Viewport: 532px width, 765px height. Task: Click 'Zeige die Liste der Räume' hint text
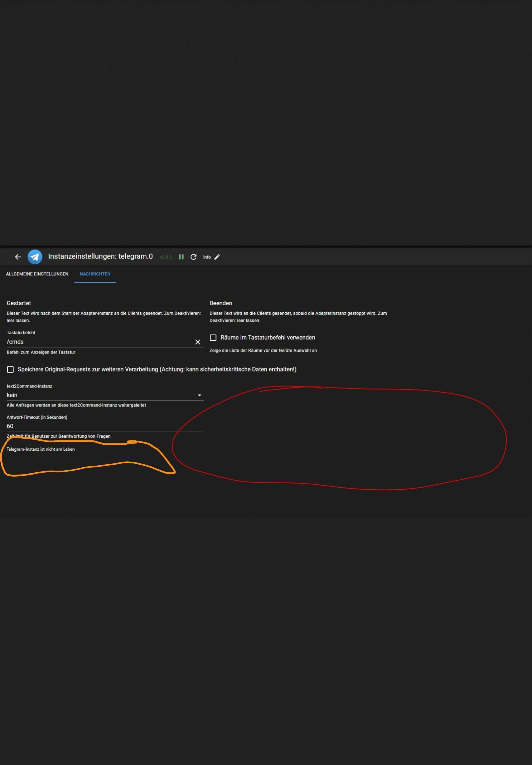pos(263,351)
